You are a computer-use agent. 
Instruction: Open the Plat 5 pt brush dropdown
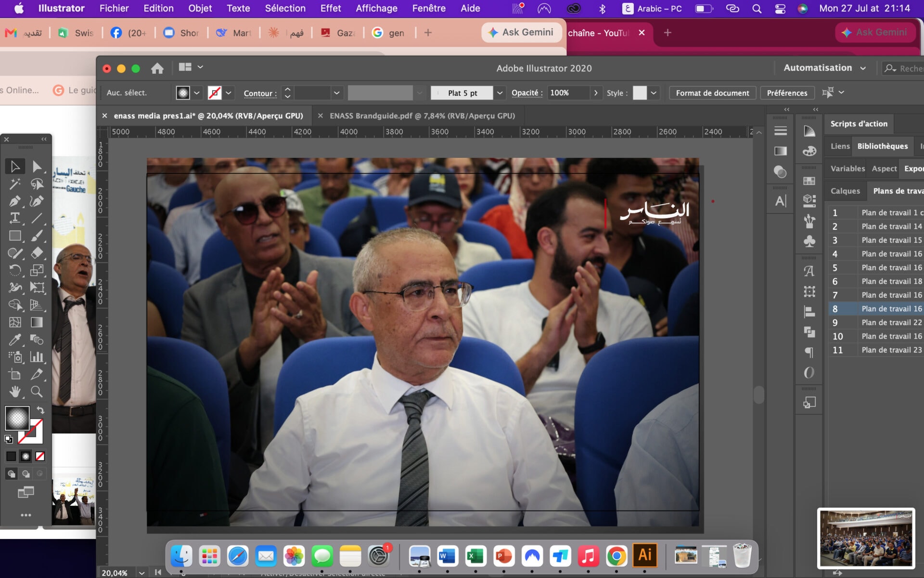tap(500, 93)
